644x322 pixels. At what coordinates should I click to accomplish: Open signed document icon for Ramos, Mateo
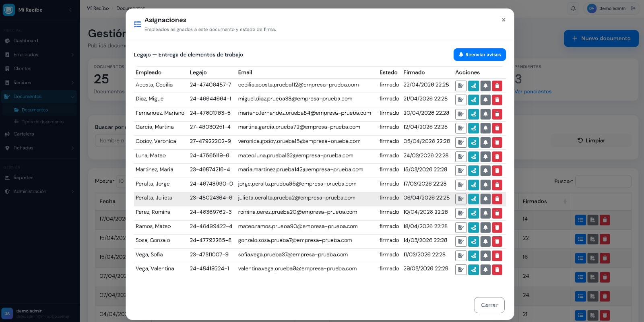[x=461, y=227]
